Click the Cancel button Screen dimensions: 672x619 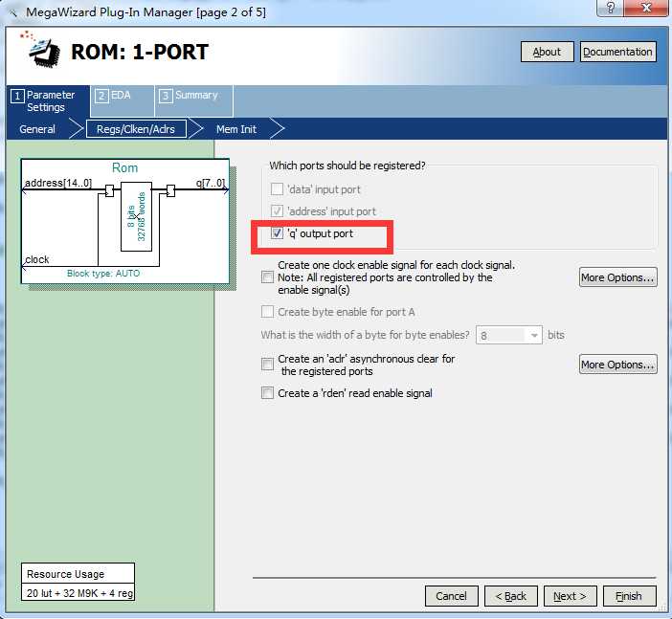click(451, 596)
